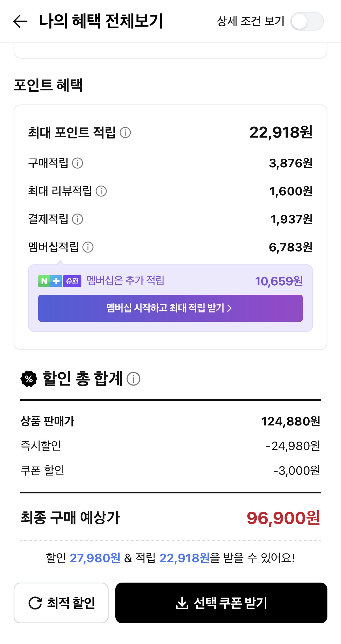Viewport: 341px width, 644px height.
Task: Tap the N+ membership badge icon
Action: (50, 281)
